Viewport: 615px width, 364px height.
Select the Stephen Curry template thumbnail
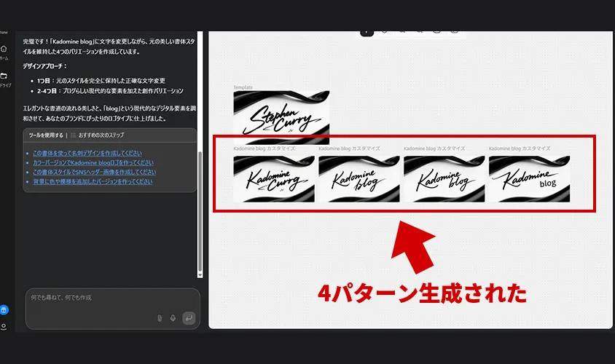click(x=281, y=114)
